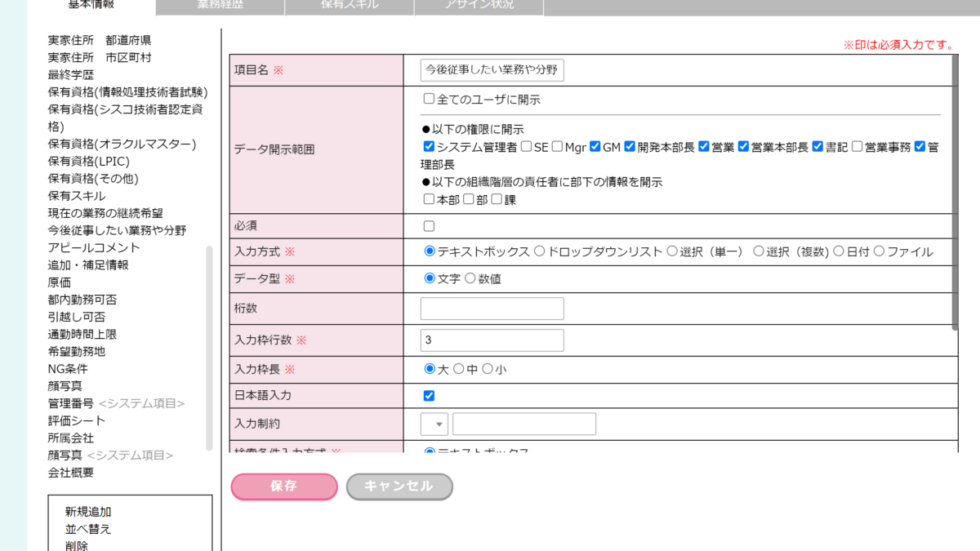Image resolution: width=980 pixels, height=551 pixels.
Task: Check the 全てのユーザに開示 checkbox
Action: [x=429, y=100]
